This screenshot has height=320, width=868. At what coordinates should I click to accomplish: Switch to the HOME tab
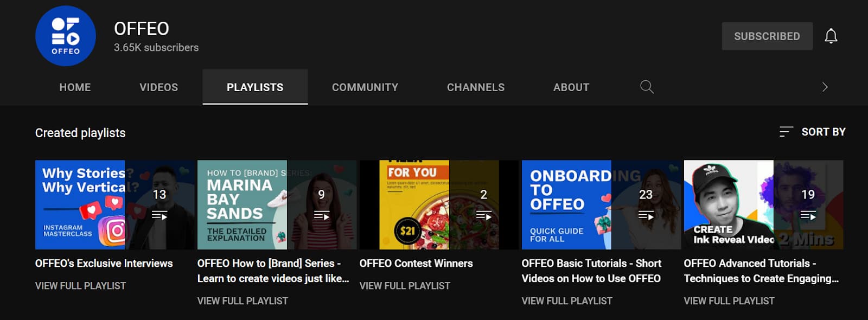pyautogui.click(x=75, y=87)
